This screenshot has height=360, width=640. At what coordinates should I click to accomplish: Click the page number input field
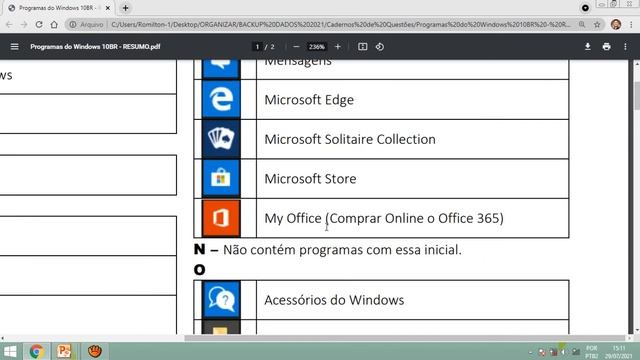coord(257,47)
